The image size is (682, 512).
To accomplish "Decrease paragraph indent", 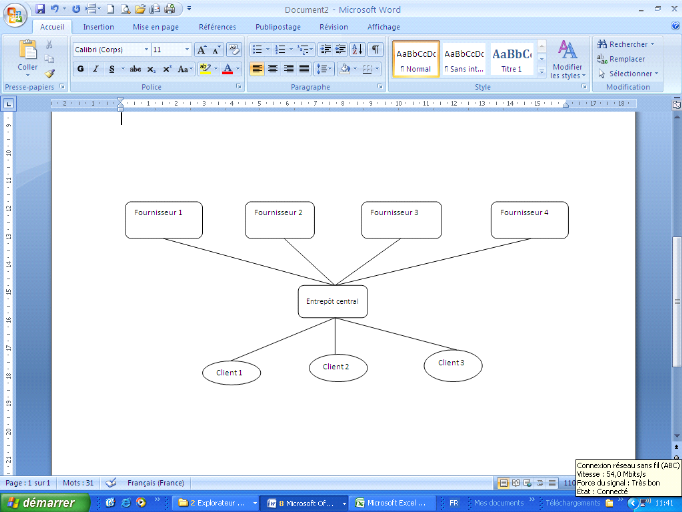I will tap(325, 50).
